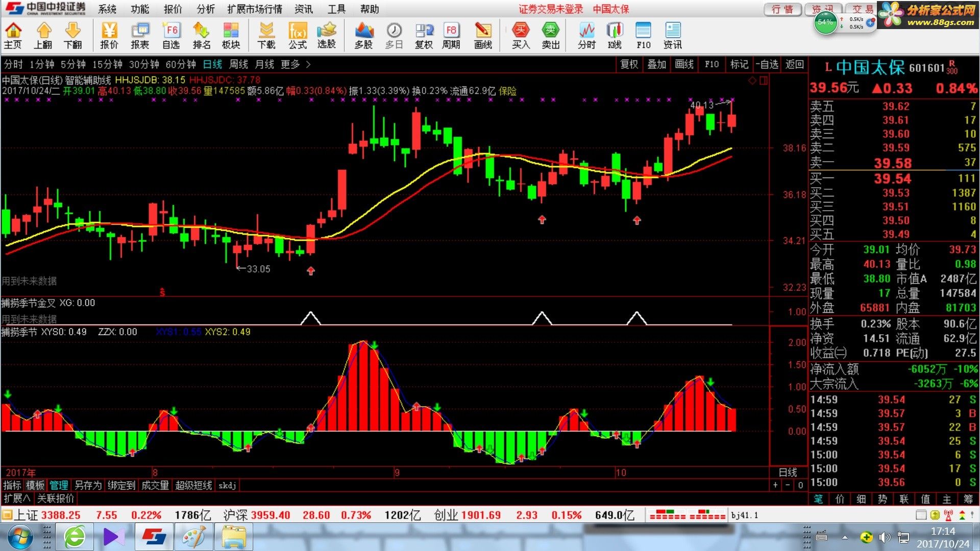
Task: Open the Windows Start button
Action: 19,537
